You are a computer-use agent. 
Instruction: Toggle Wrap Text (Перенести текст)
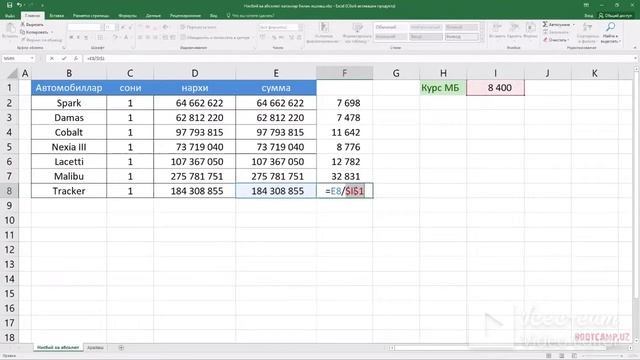pyautogui.click(x=198, y=27)
